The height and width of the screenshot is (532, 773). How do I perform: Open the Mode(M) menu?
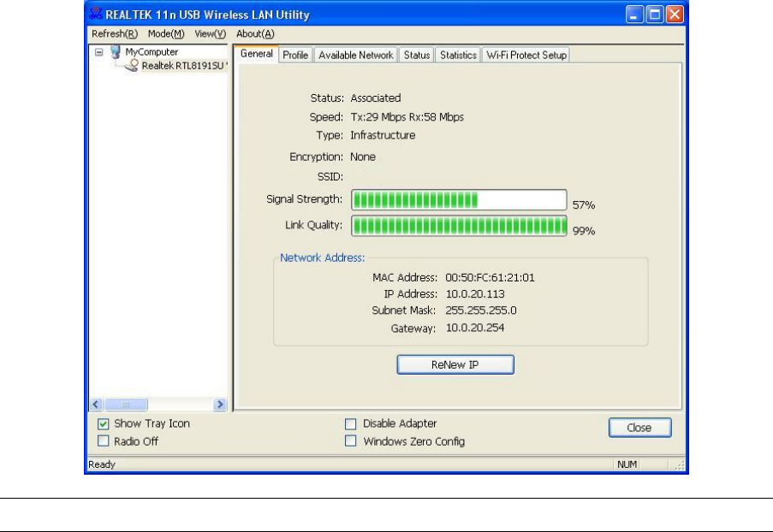coord(166,33)
